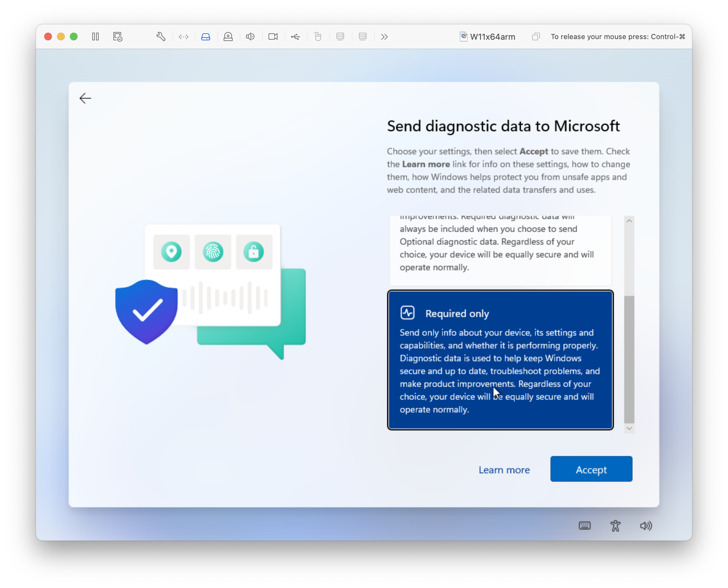
Task: Open the hard disk toolbar icon
Action: (x=206, y=37)
